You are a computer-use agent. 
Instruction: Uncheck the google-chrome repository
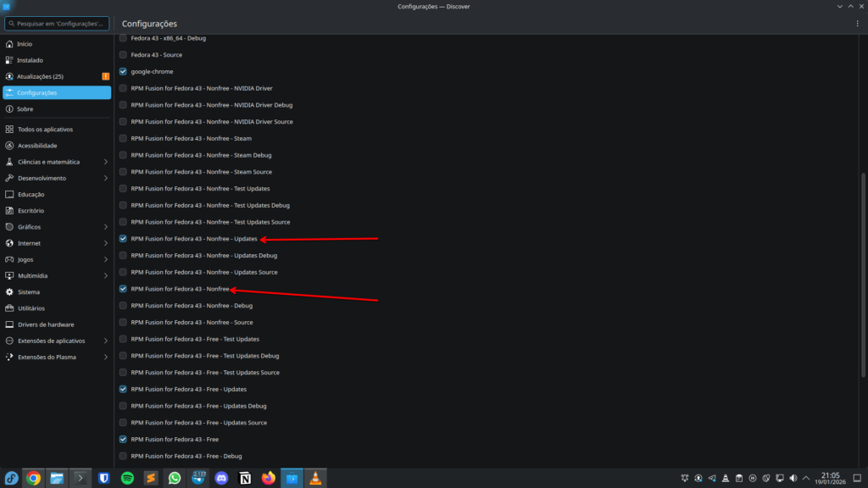123,71
